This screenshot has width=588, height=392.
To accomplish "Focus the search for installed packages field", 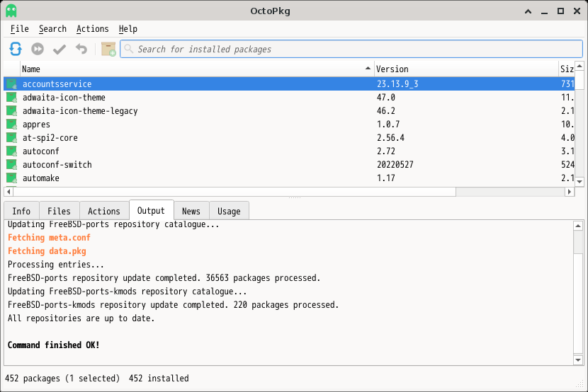I will [354, 50].
